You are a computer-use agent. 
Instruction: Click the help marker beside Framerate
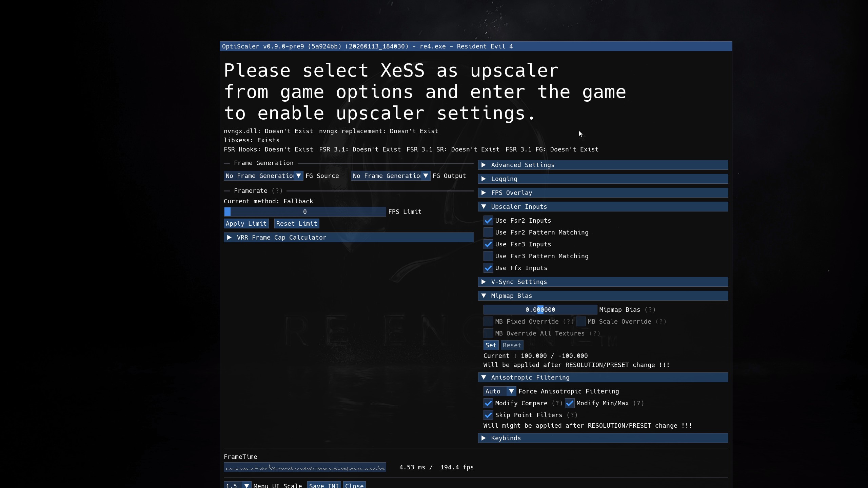point(277,191)
